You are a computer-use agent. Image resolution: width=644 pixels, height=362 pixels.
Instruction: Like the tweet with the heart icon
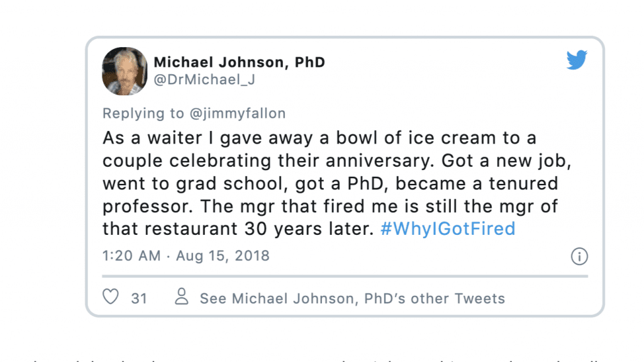(111, 297)
